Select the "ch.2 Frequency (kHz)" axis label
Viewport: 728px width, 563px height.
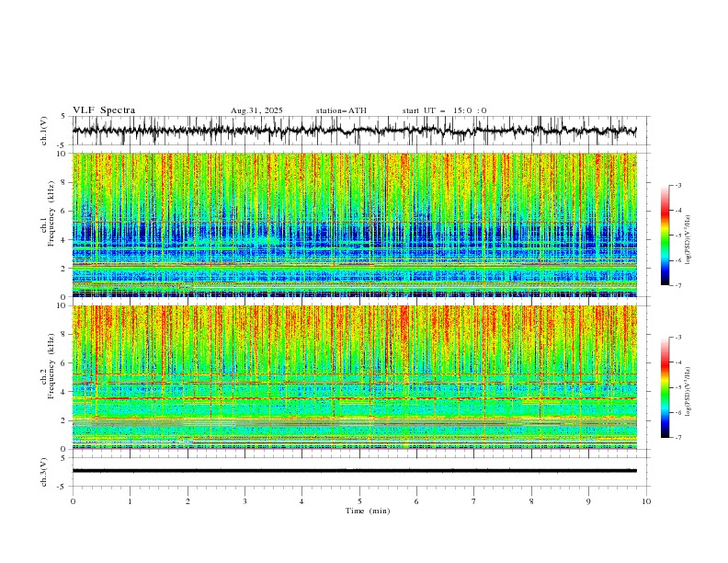[x=48, y=366]
